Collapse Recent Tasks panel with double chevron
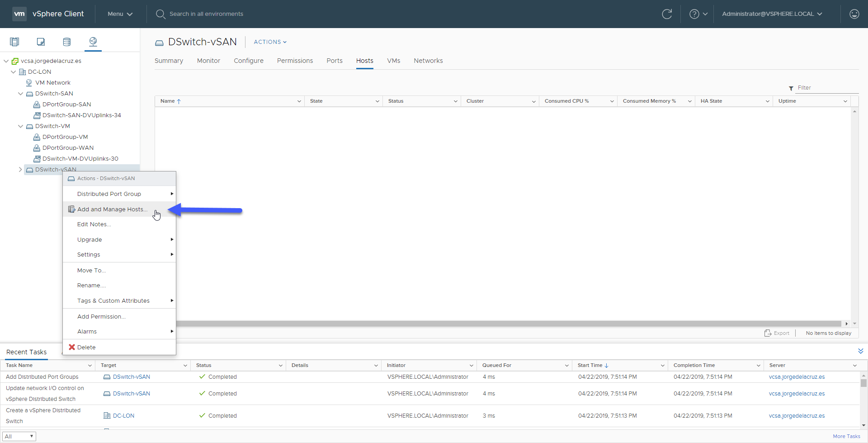The height and width of the screenshot is (443, 868). click(861, 351)
